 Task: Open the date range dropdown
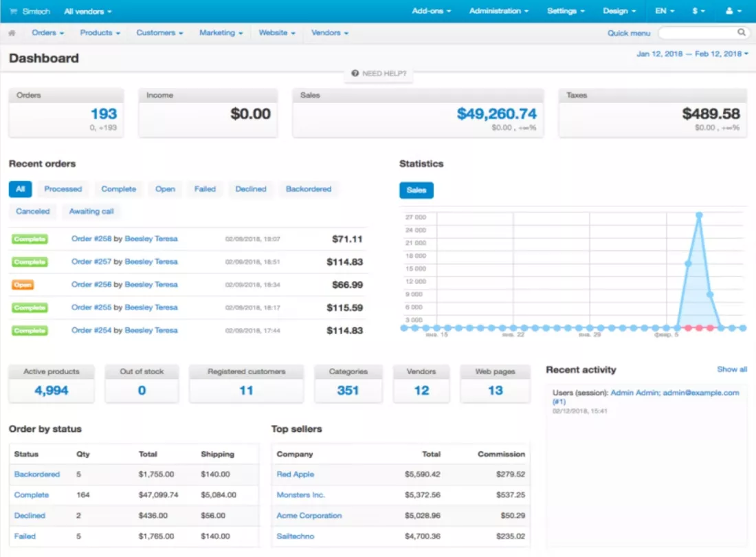coord(692,54)
